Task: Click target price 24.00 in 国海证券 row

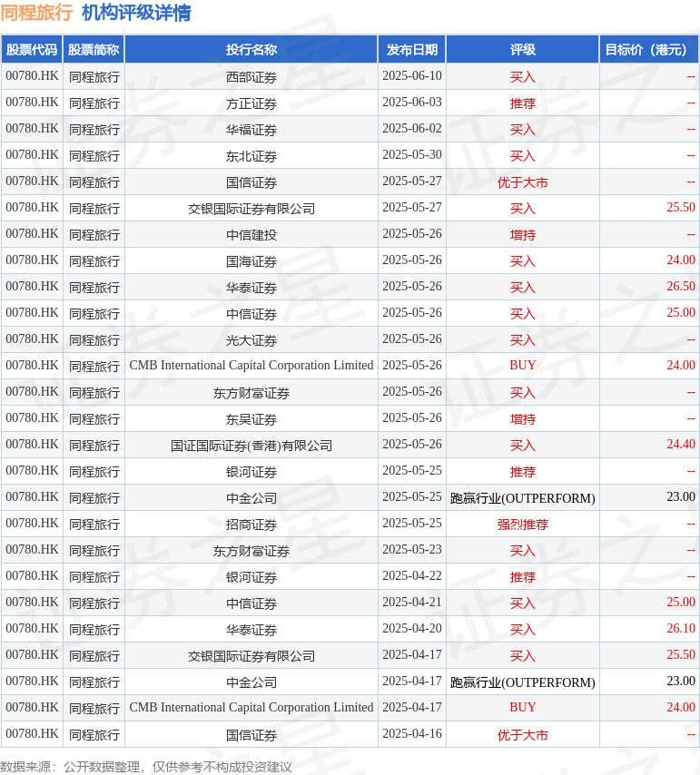Action: point(681,260)
